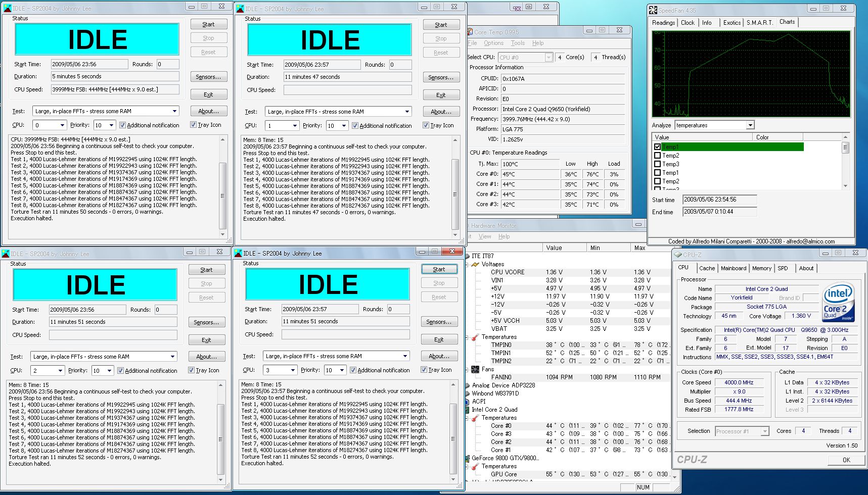This screenshot has width=868, height=495.
Task: Click the GeForce 9800 GTX device icon
Action: pyautogui.click(x=468, y=458)
